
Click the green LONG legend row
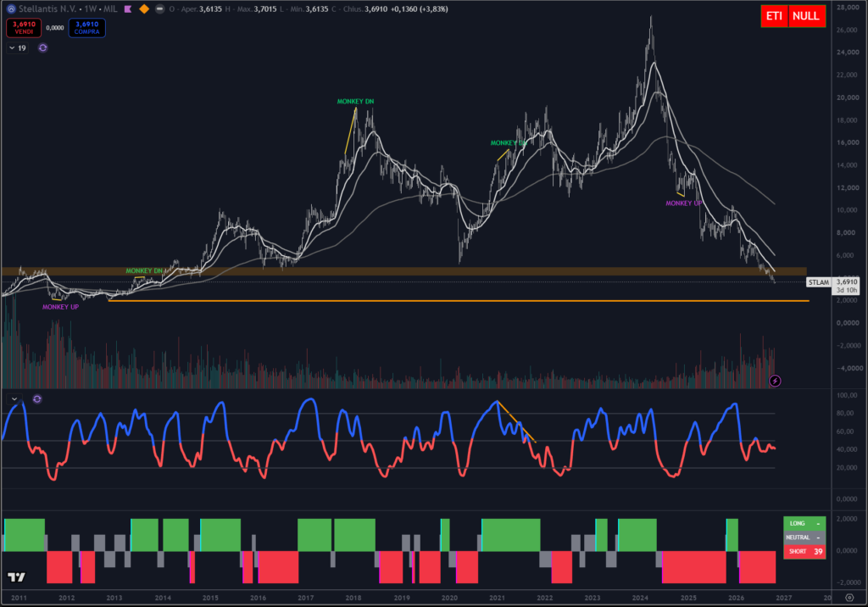pos(804,523)
